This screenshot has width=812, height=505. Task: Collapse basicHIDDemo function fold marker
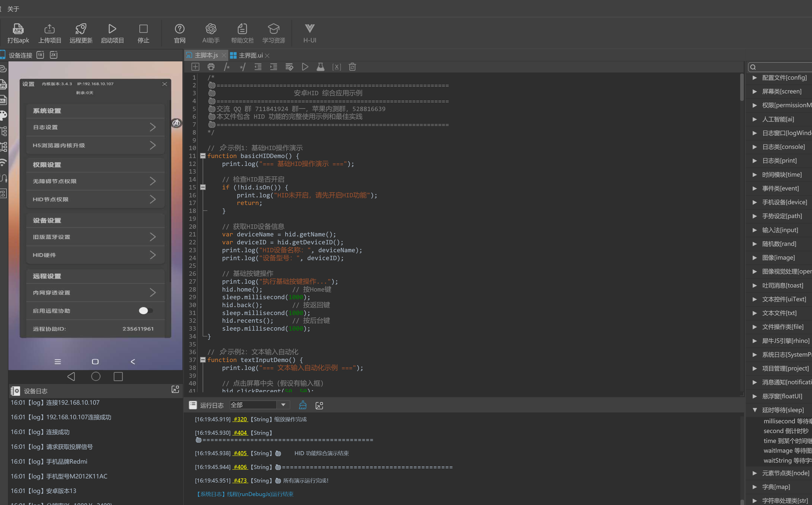[203, 156]
